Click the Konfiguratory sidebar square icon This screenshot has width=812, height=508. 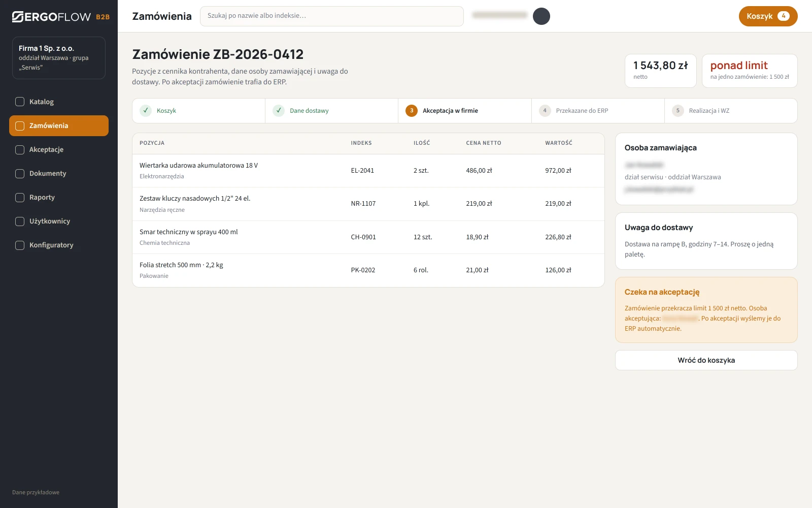(20, 245)
